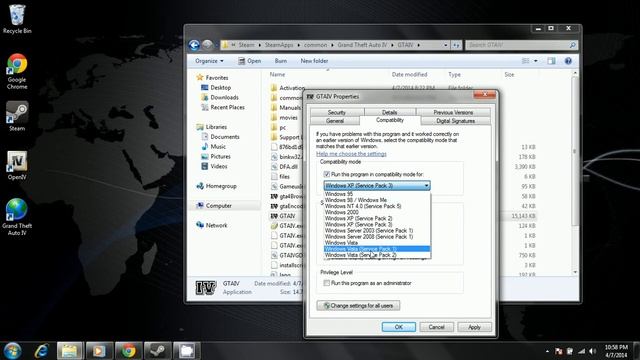Switch to Chrome in the taskbar

coord(128,351)
